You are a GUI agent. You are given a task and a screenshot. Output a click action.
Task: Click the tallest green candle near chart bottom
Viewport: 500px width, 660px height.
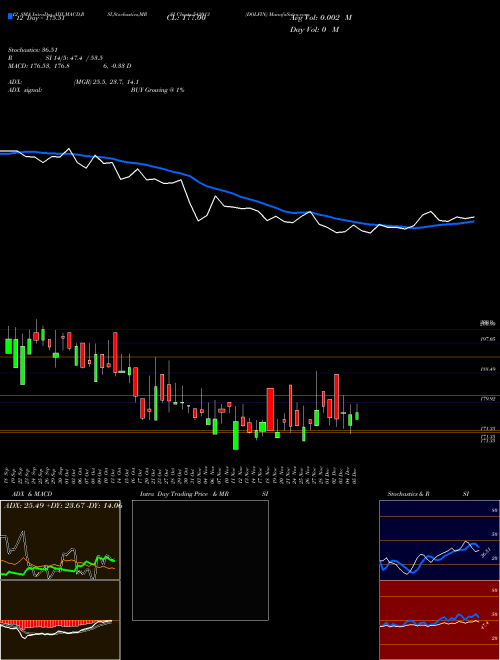click(x=236, y=435)
